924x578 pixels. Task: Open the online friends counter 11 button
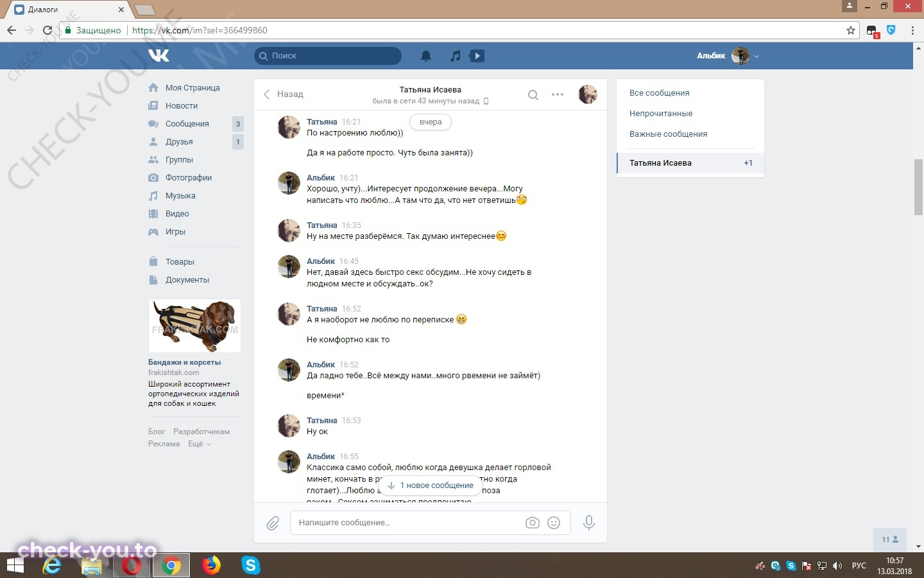890,539
